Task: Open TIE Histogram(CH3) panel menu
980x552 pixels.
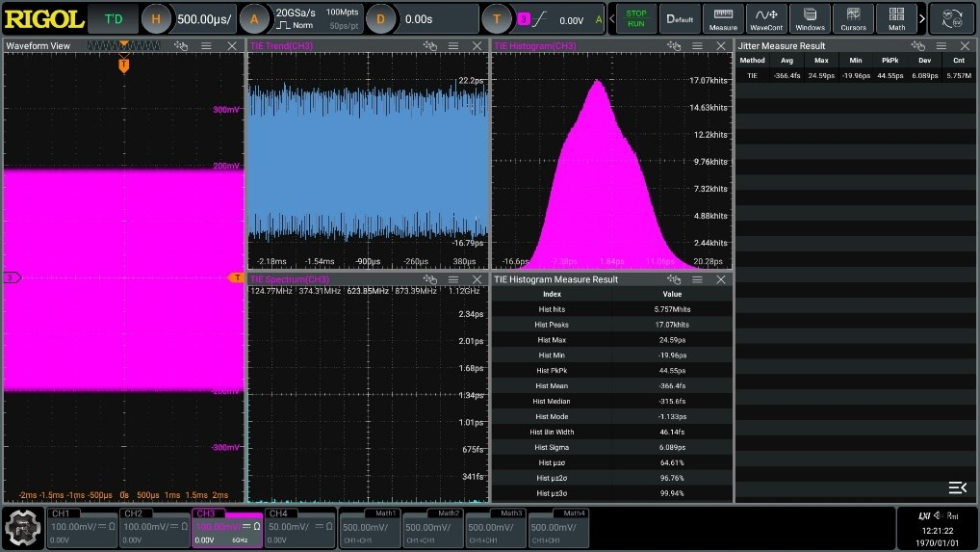Action: 697,45
